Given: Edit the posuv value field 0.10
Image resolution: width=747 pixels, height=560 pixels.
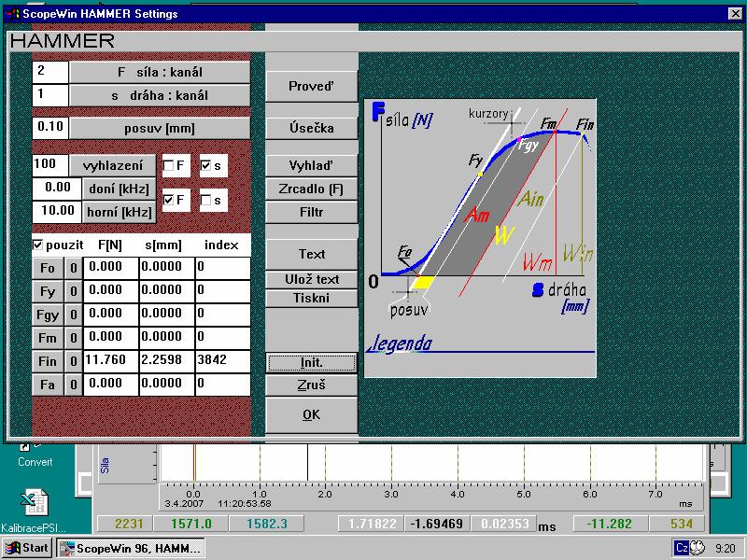Looking at the screenshot, I should [50, 128].
